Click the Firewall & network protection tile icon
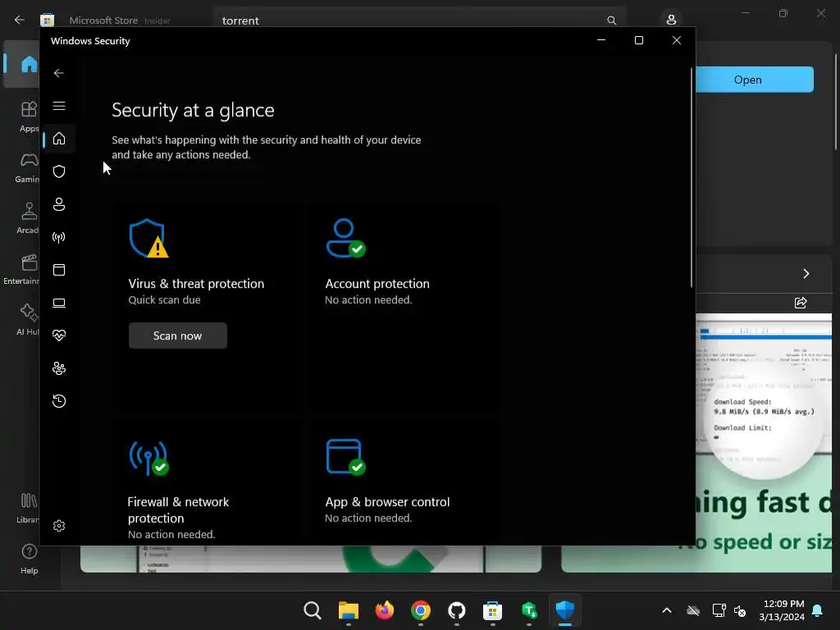 [148, 458]
